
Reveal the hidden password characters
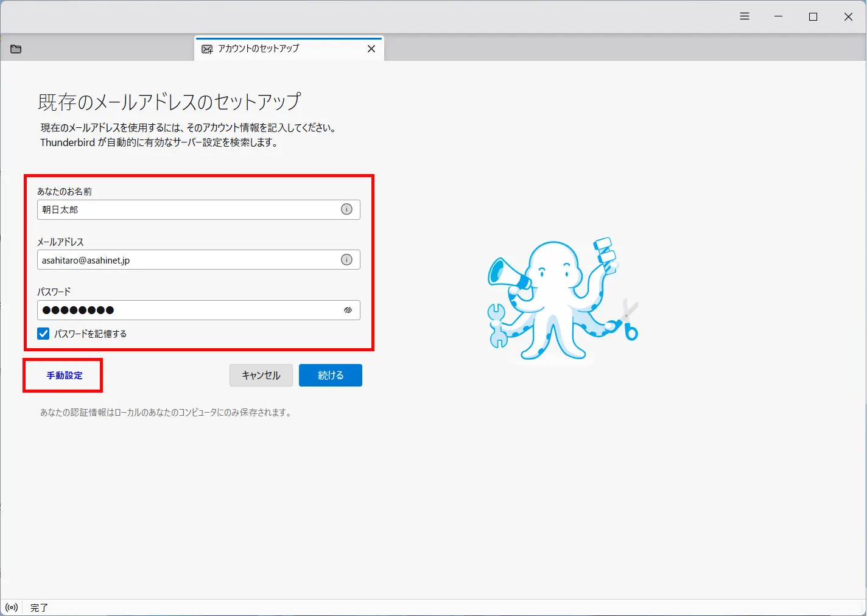(348, 310)
